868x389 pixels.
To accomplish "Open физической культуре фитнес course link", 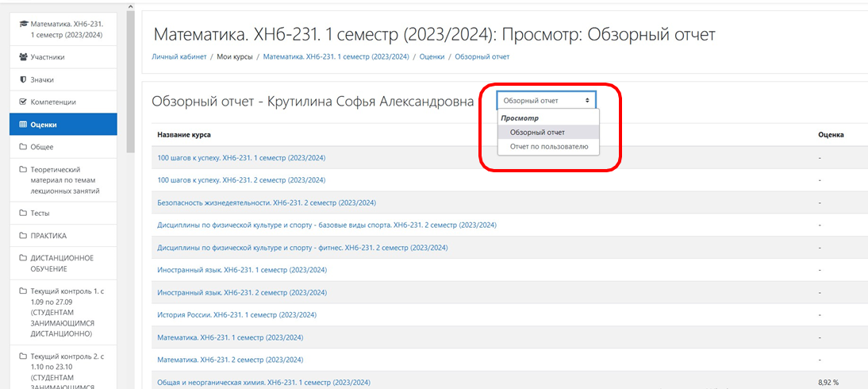I will [x=303, y=248].
